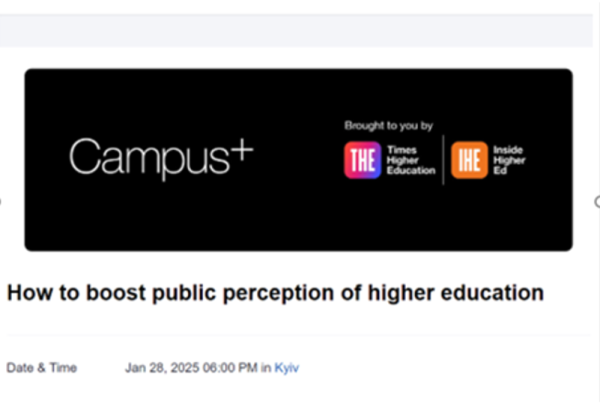Screen dimensions: 600x413
Task: Select the Inside Higher Ed label
Action: coord(509,160)
